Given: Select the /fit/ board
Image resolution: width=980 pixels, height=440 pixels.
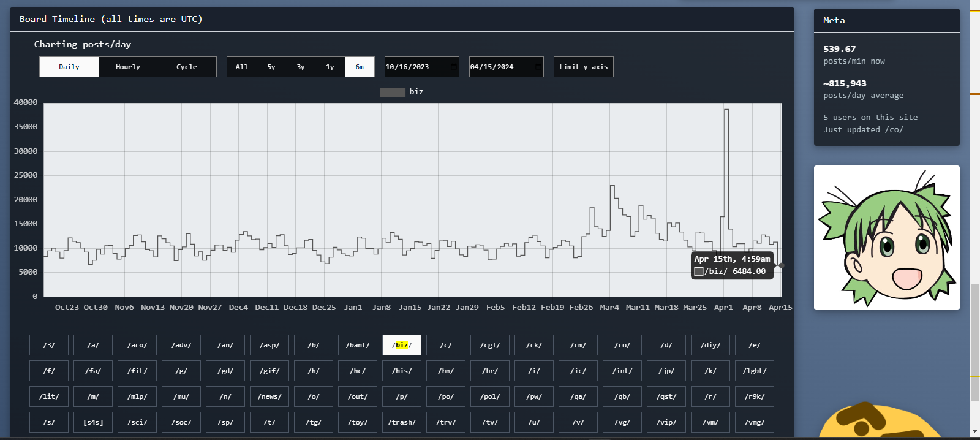Looking at the screenshot, I should pos(137,371).
